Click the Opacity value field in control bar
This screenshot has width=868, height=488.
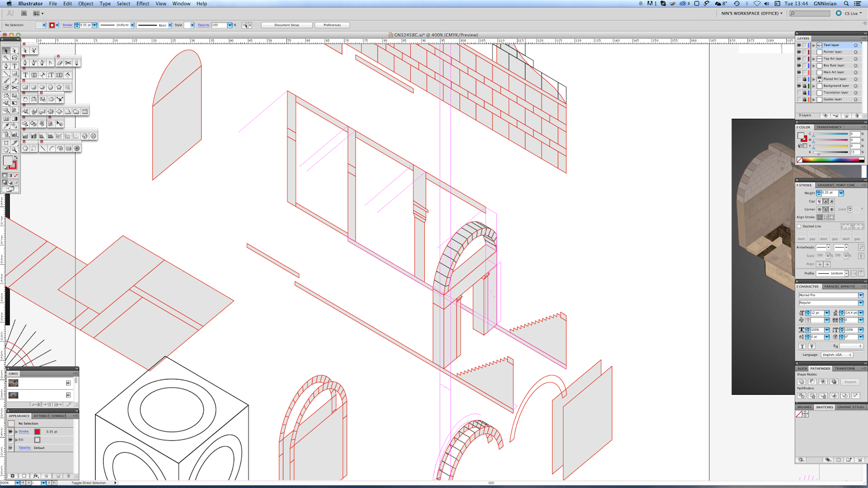(x=219, y=25)
